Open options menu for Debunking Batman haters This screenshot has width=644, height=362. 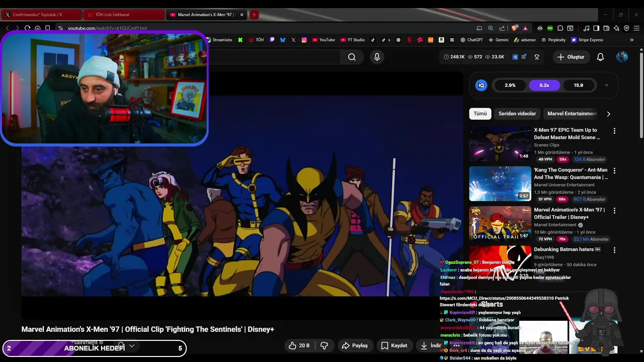614,250
